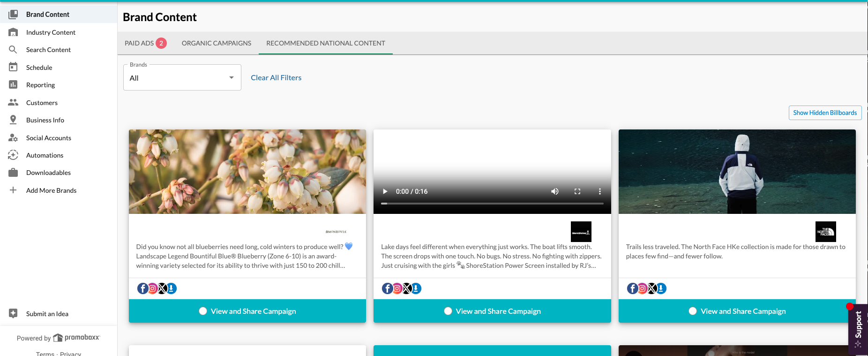Click Clear All Filters link

pyautogui.click(x=276, y=78)
